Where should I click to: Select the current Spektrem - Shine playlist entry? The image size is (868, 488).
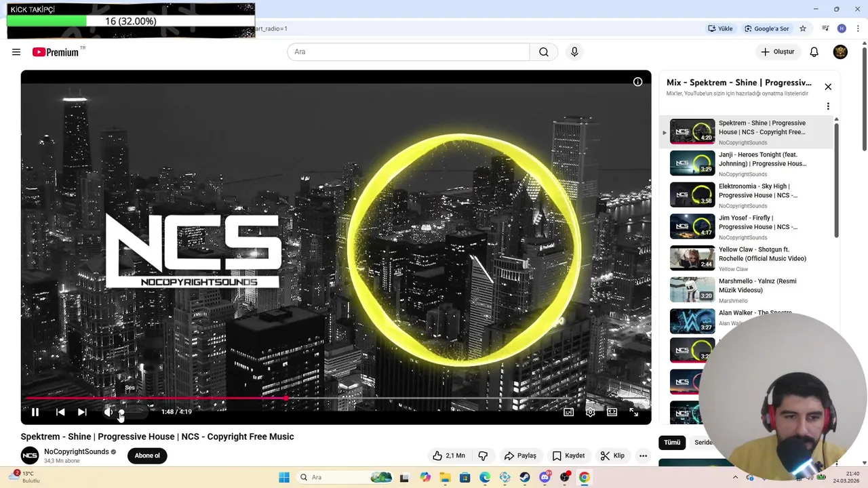click(746, 131)
